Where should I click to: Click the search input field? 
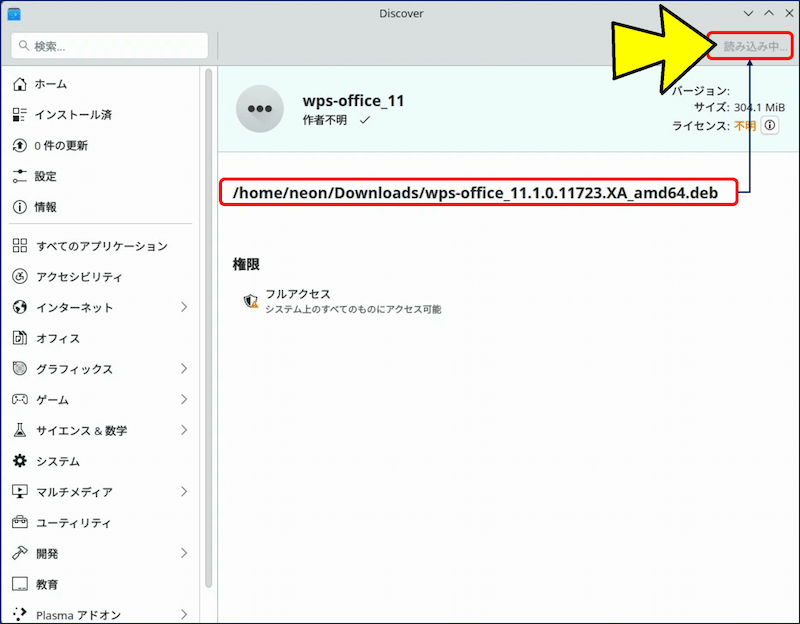[x=110, y=46]
